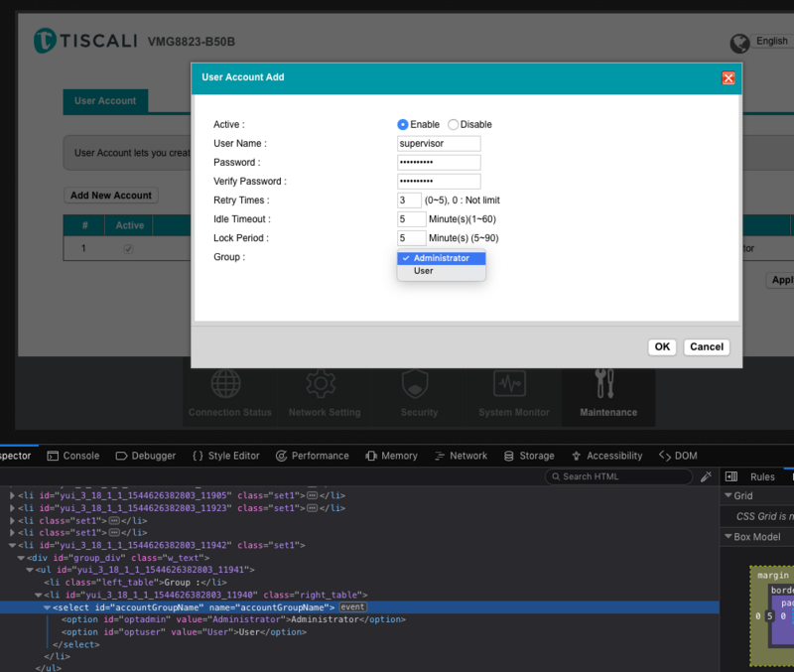Select the optuser option node
The width and height of the screenshot is (794, 672).
click(x=184, y=632)
